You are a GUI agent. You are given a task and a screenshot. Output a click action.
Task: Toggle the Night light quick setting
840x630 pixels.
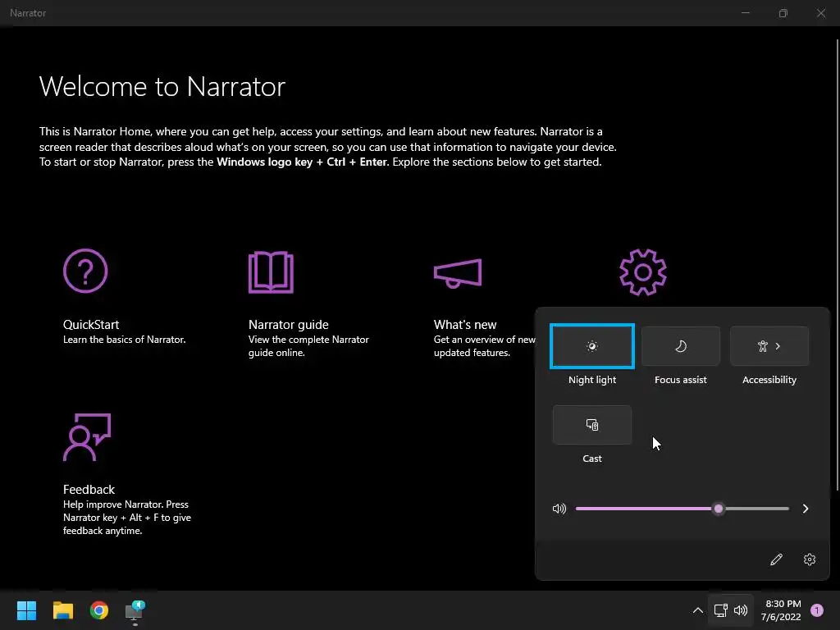(x=592, y=346)
